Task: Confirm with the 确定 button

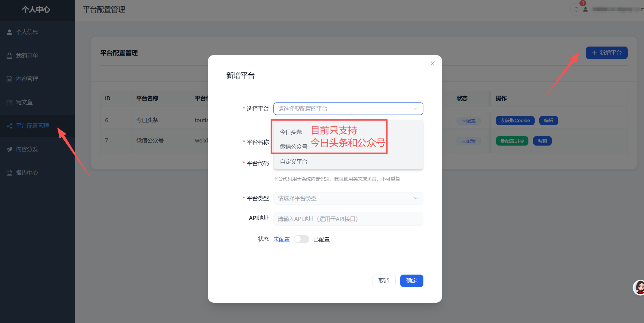Action: pyautogui.click(x=412, y=281)
